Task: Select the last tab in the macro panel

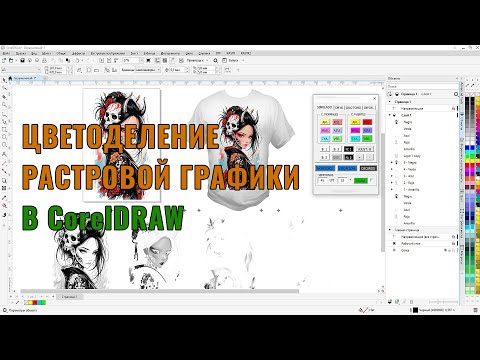Action: click(x=369, y=108)
